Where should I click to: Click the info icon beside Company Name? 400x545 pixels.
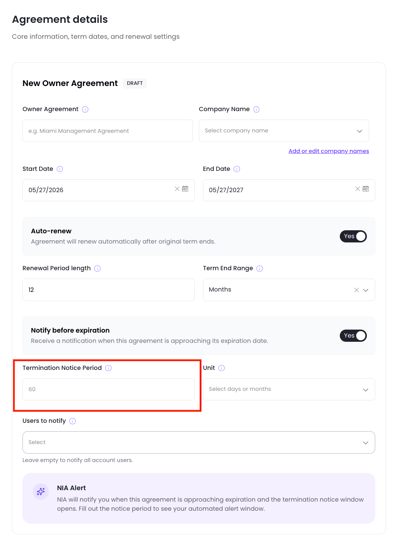256,109
